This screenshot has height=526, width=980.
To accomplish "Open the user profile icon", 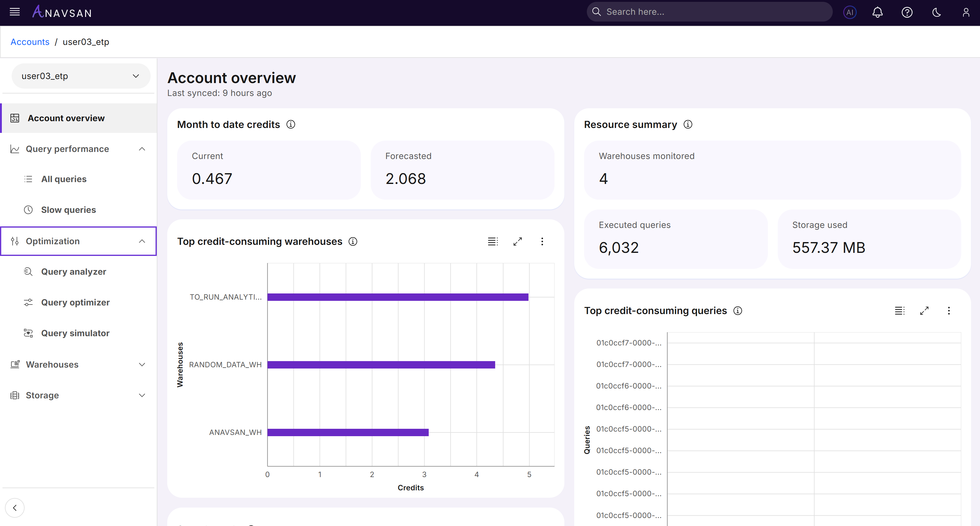I will pyautogui.click(x=966, y=12).
